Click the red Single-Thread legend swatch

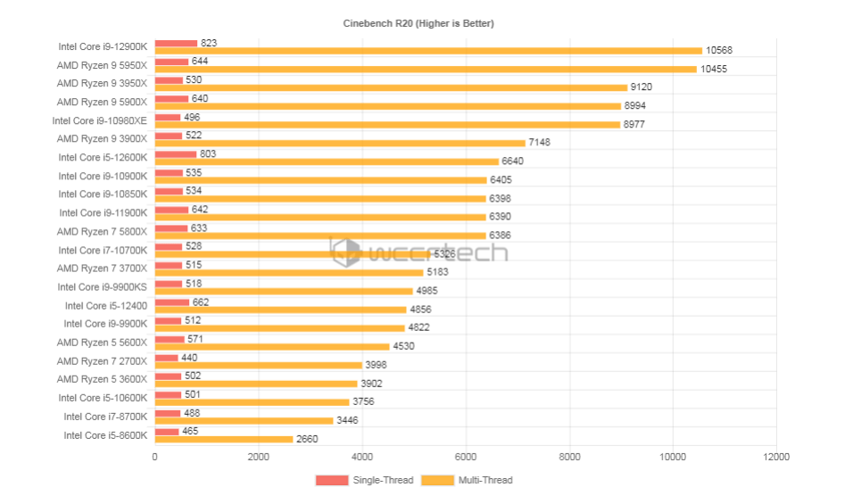332,480
